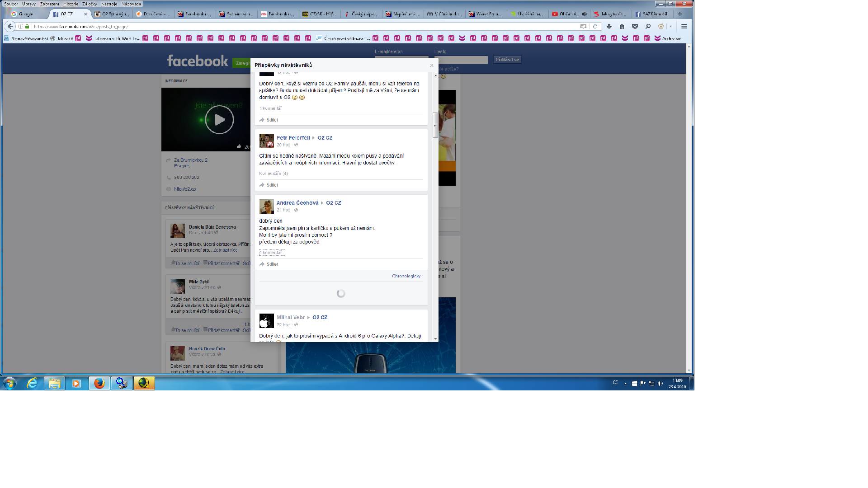
Task: Click Sdílet under Petr Felerfell's post
Action: pos(272,185)
